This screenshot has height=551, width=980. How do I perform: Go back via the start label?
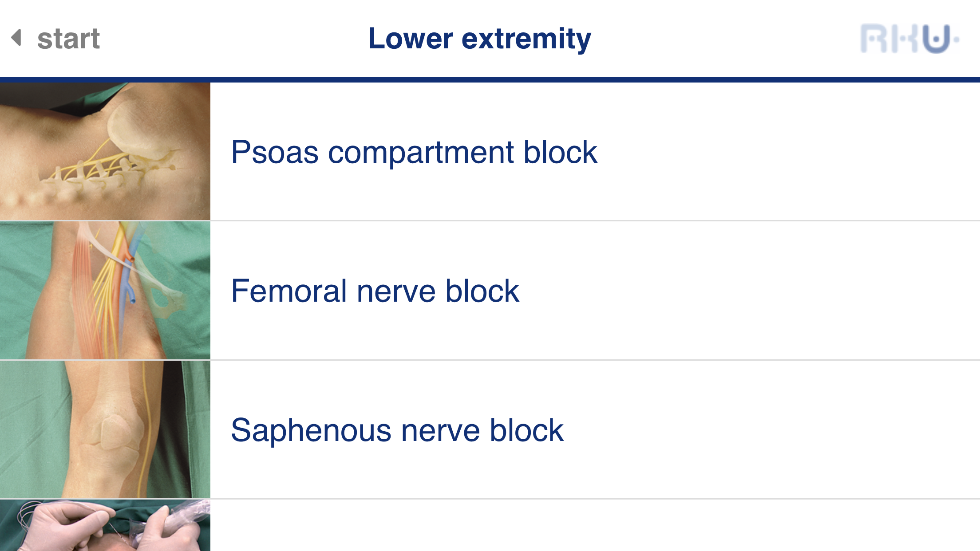coord(68,39)
